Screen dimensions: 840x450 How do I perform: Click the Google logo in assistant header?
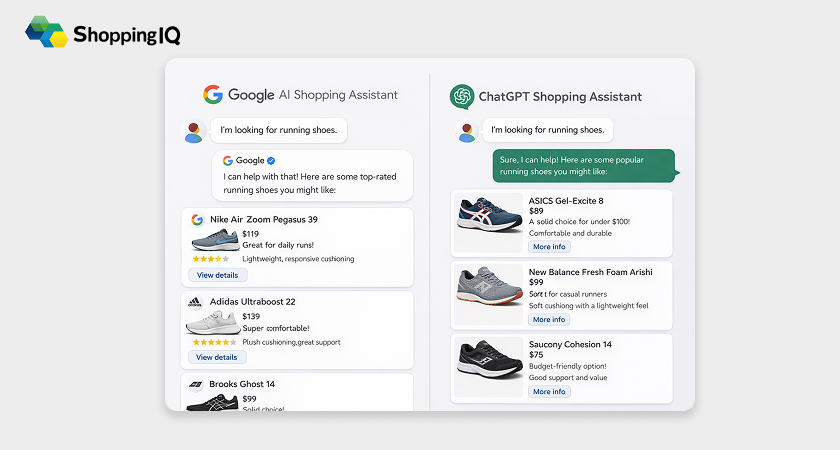click(x=213, y=95)
